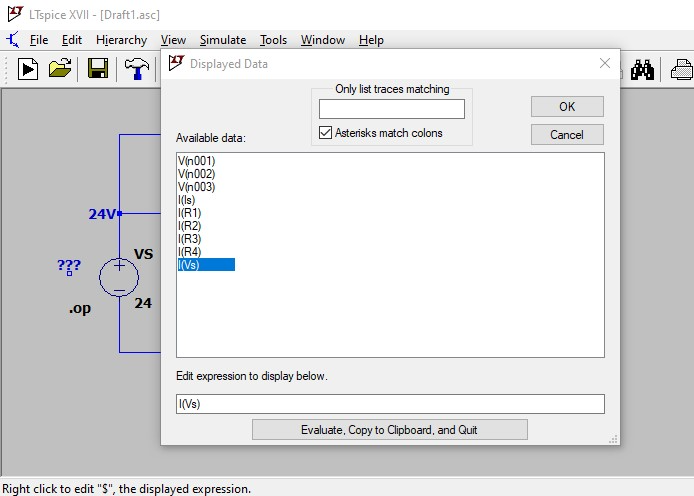Click the .op directive on schematic
This screenshot has height=496, width=694.
[80, 308]
